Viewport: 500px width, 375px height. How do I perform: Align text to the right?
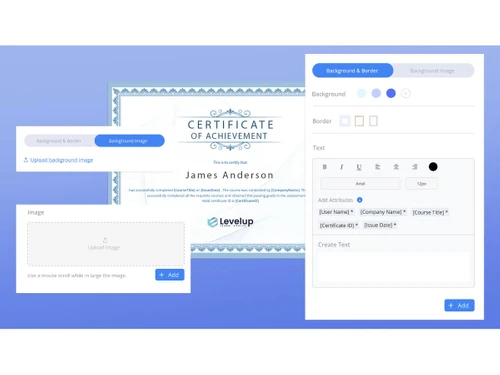tap(414, 167)
